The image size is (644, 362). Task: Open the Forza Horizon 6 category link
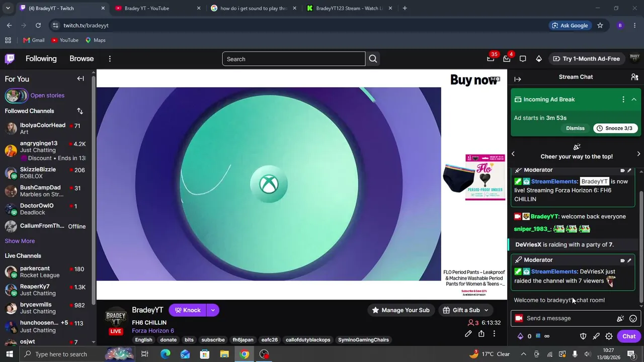153,331
